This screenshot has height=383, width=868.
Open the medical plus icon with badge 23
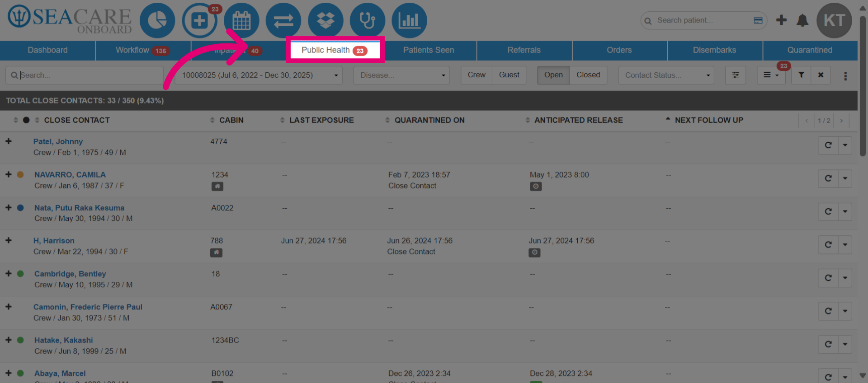click(199, 20)
